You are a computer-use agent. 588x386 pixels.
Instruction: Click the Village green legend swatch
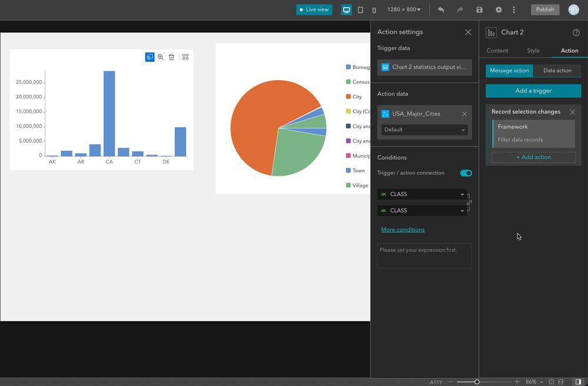(348, 185)
